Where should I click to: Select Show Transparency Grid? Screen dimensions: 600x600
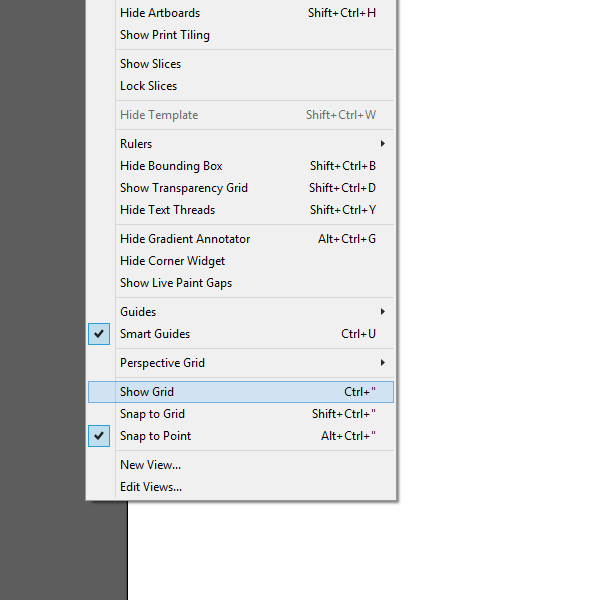tap(241, 188)
